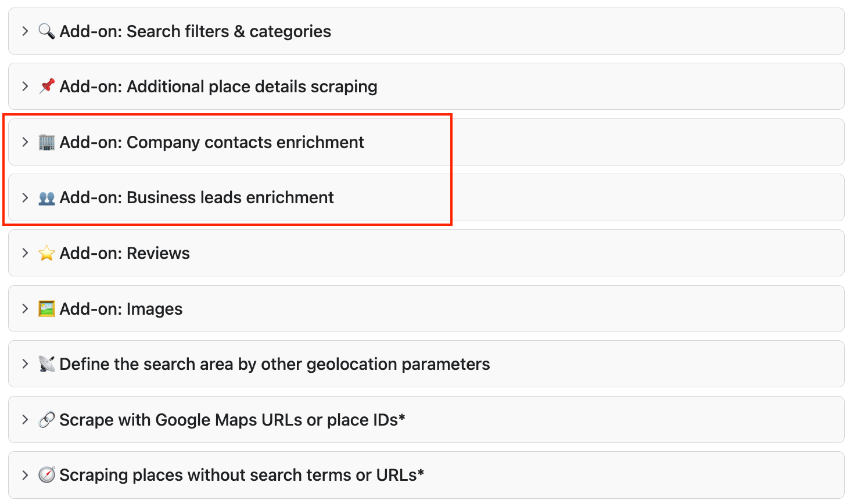Click the pushpin icon on Additional place details

[x=46, y=86]
